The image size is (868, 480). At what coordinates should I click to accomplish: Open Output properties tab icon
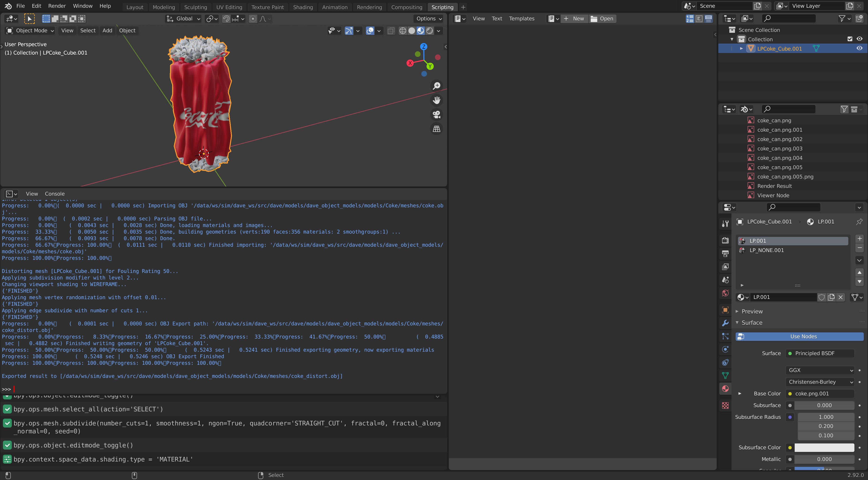coord(725,253)
